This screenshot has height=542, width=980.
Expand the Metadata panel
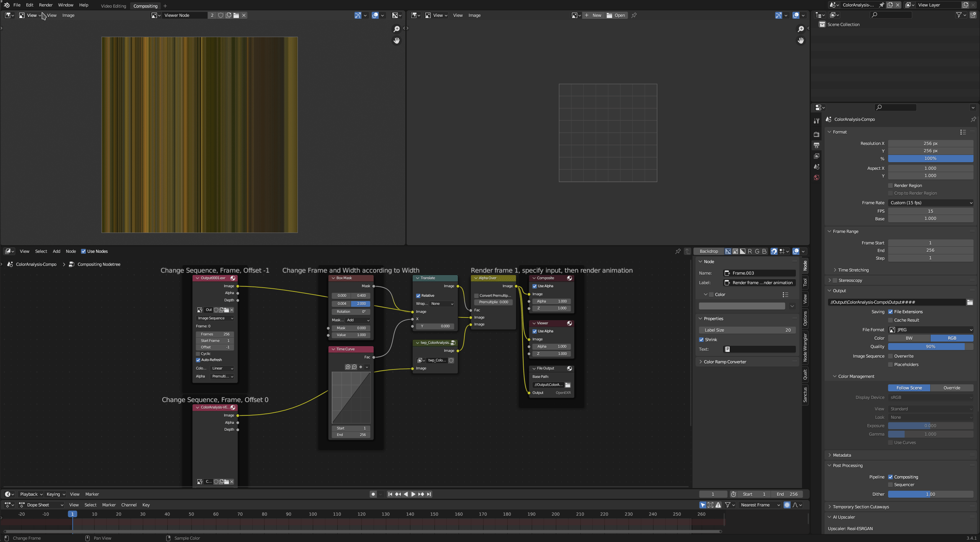click(x=842, y=455)
